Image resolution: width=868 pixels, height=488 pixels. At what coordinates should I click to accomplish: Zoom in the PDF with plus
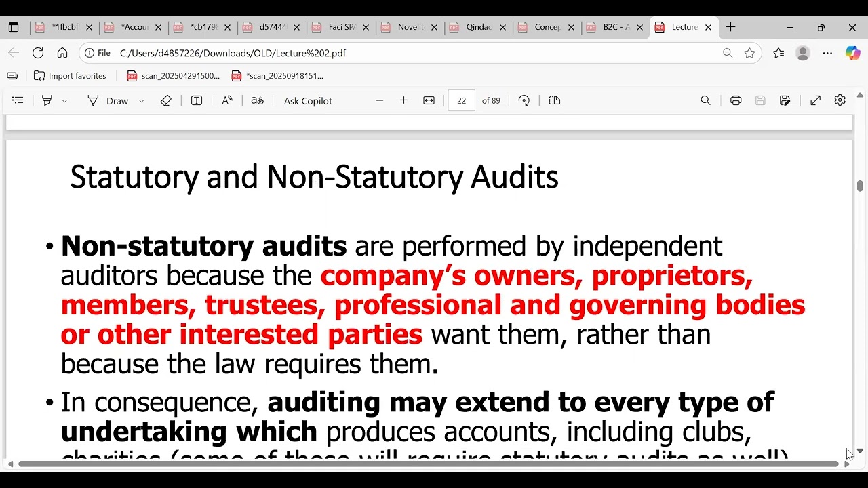tap(403, 100)
